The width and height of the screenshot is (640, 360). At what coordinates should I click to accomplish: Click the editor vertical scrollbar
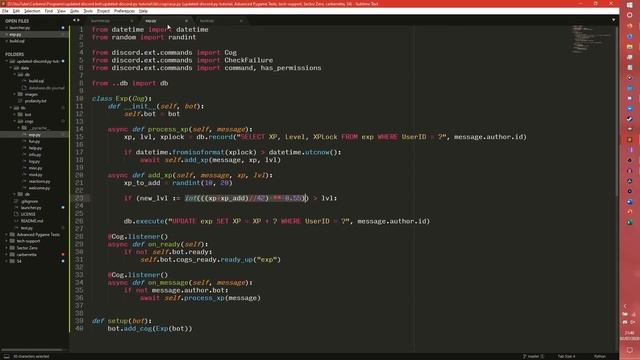point(617,110)
